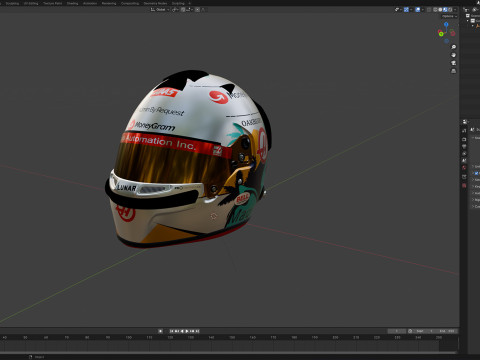The width and height of the screenshot is (480, 360).
Task: Open the Animation workspace tab
Action: (90, 3)
